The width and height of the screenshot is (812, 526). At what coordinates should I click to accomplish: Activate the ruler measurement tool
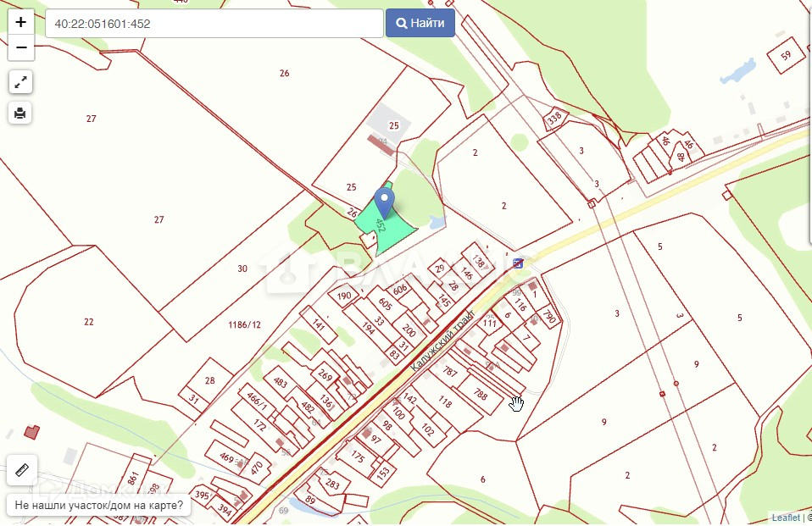coord(22,470)
